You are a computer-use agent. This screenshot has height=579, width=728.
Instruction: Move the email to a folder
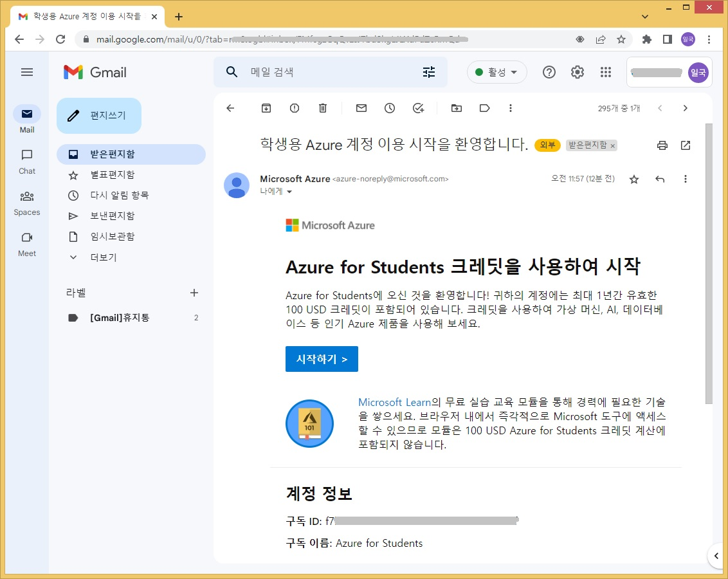[457, 108]
